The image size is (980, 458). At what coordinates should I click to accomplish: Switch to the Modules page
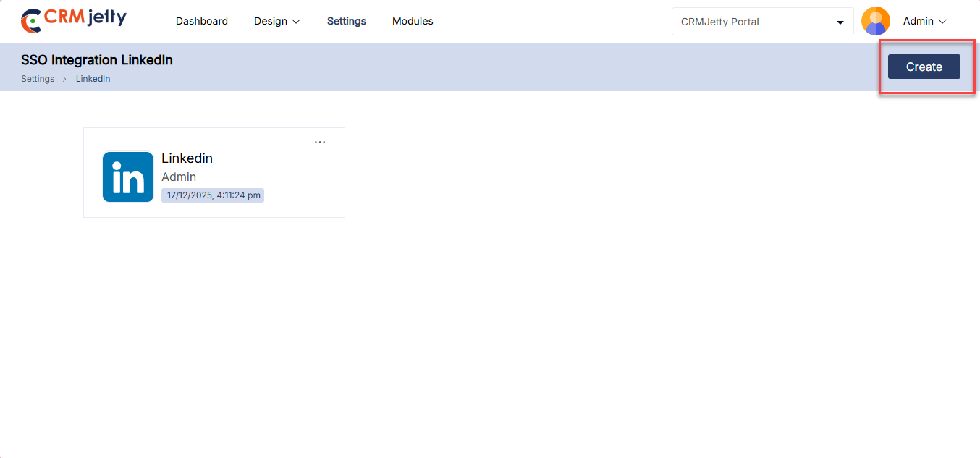pos(413,22)
